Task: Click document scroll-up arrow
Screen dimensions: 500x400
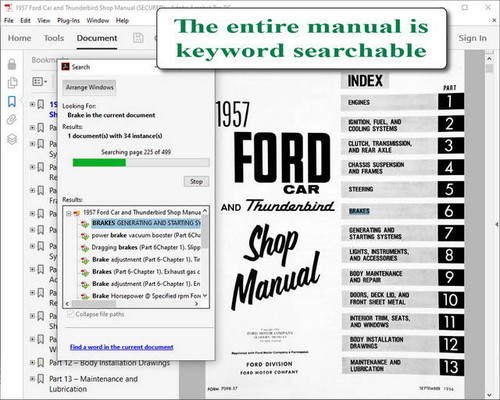Action: click(x=489, y=59)
